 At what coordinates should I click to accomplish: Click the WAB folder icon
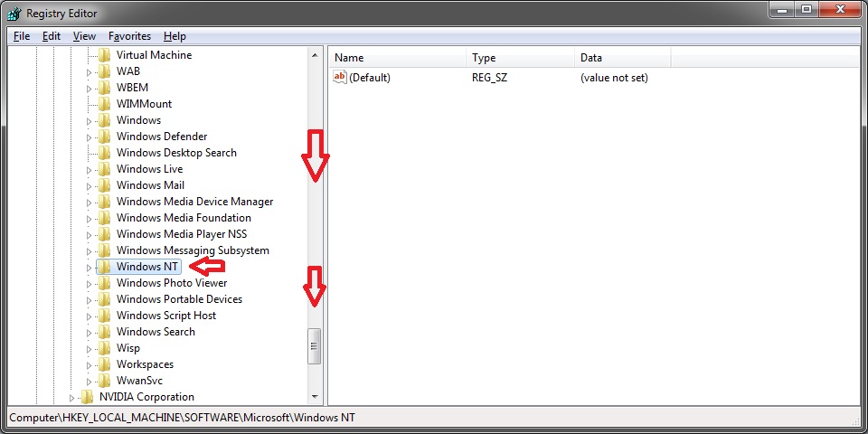click(104, 71)
